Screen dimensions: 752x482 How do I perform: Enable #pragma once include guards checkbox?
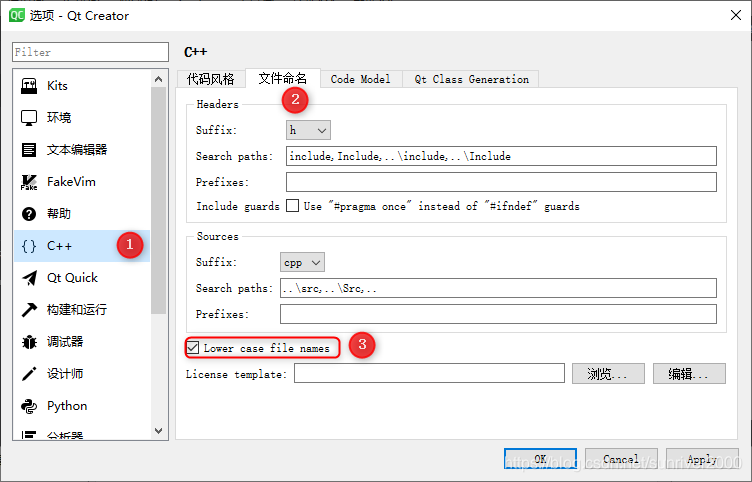(x=292, y=206)
